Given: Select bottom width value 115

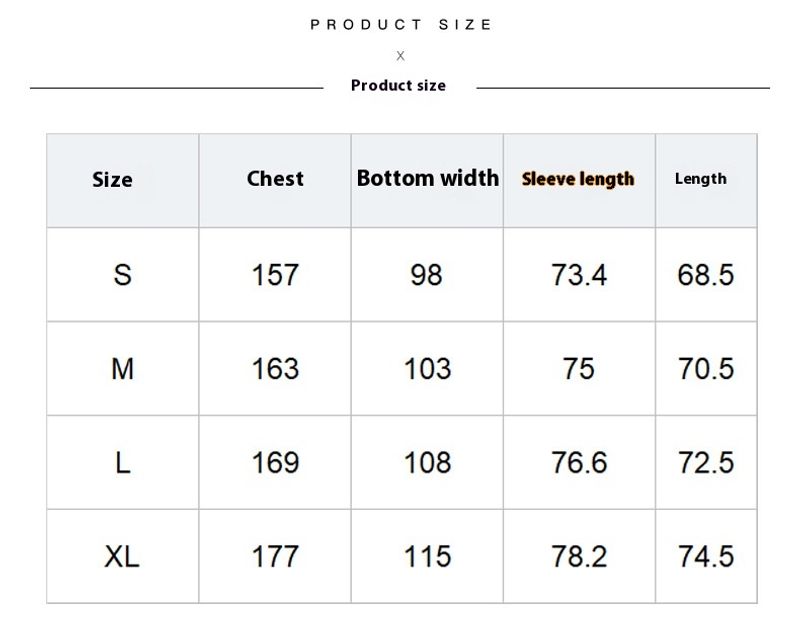Looking at the screenshot, I should (427, 557).
